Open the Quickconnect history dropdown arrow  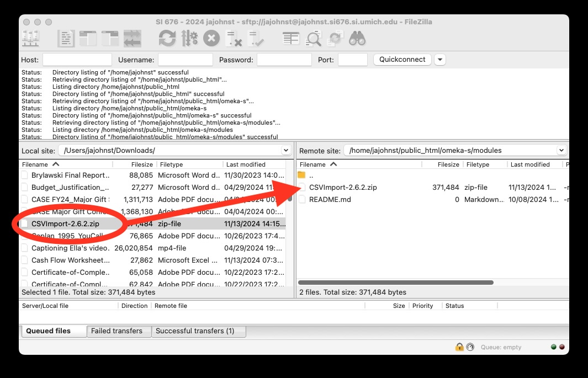click(439, 60)
